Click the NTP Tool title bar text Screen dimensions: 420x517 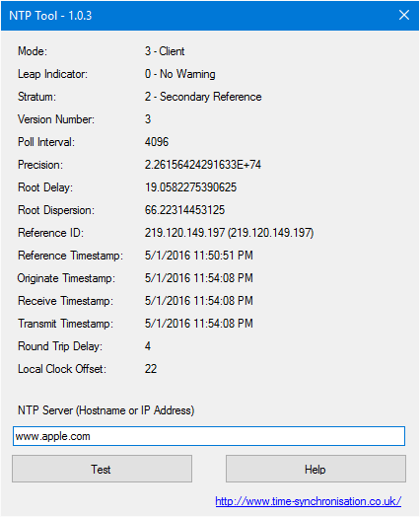(x=50, y=16)
